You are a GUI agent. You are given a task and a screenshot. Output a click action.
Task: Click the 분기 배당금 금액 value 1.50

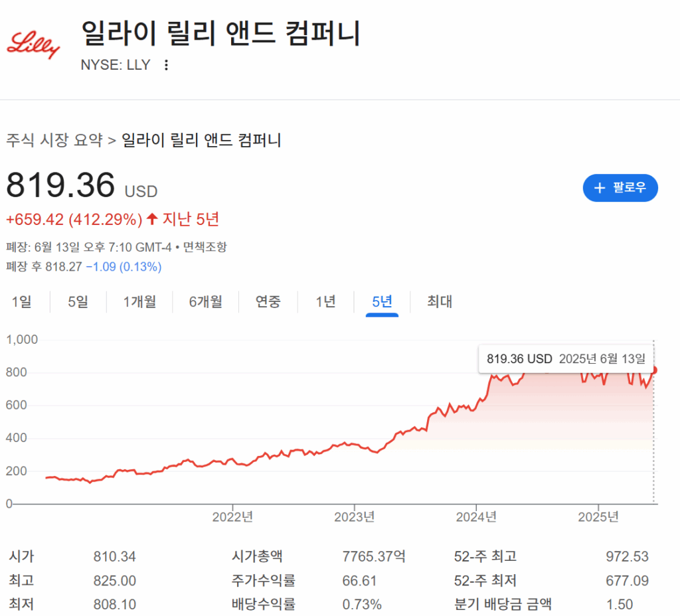(x=620, y=604)
